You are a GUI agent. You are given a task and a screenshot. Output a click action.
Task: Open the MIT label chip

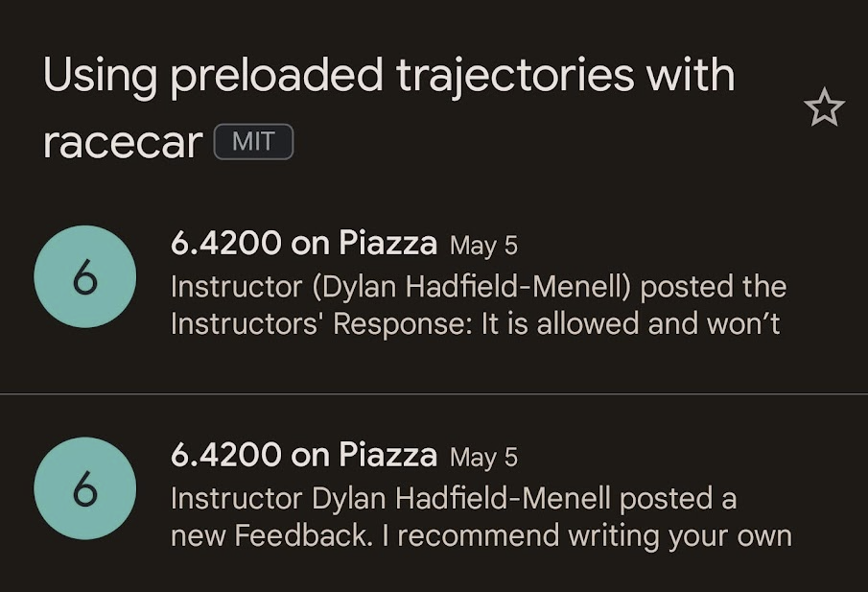(253, 143)
